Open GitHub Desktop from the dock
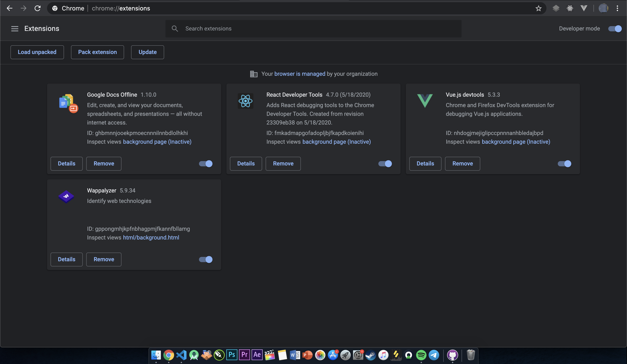Viewport: 627px width, 364px height. (452, 355)
